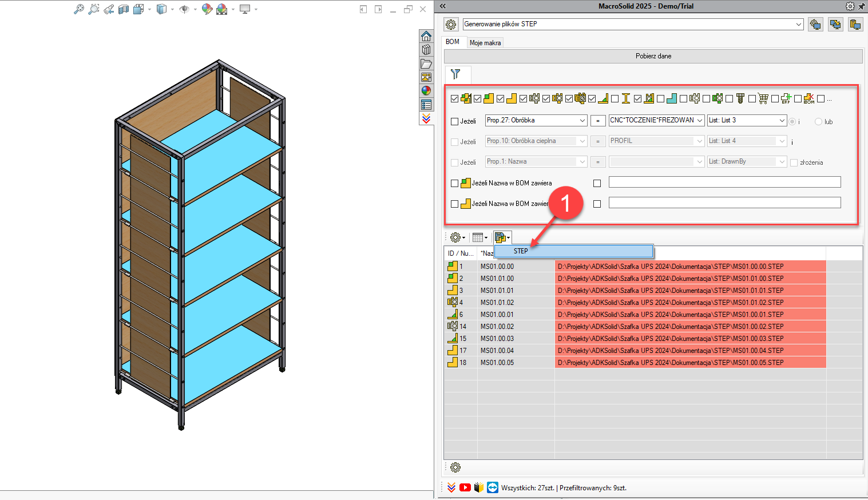
Task: Click the '=' operator button for Prop.27
Action: (597, 121)
